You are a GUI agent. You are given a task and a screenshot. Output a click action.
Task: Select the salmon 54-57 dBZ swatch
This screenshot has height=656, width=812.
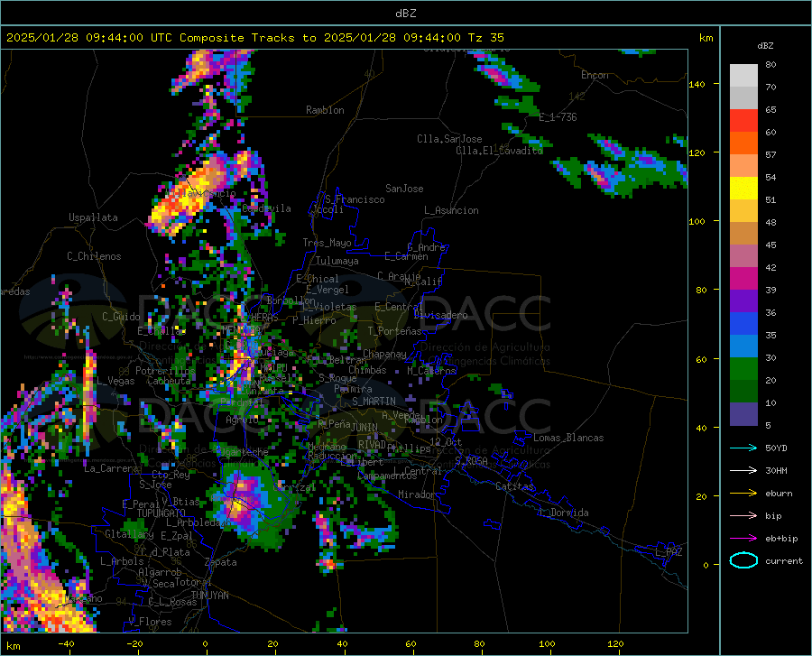point(743,166)
